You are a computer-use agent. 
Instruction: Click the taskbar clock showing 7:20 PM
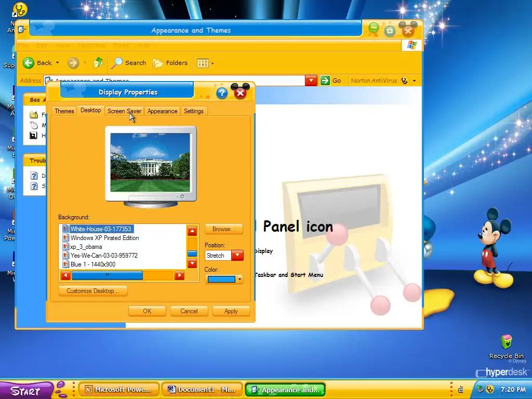coord(513,390)
